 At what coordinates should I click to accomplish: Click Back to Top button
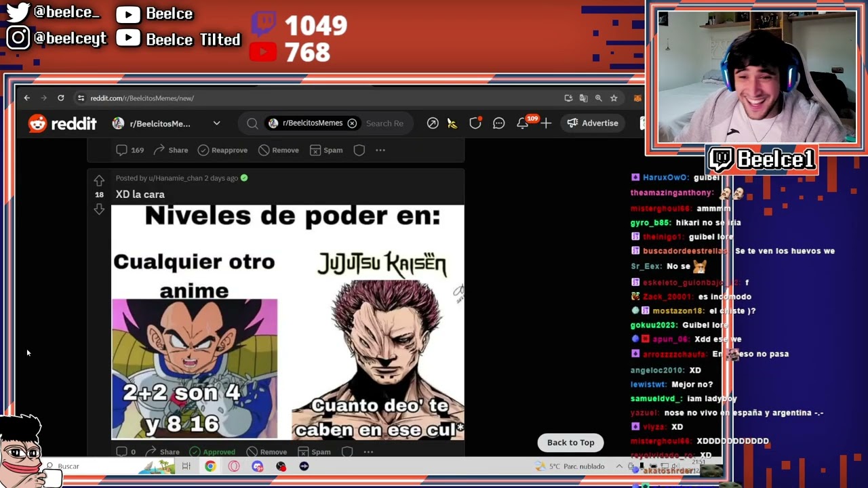(570, 443)
